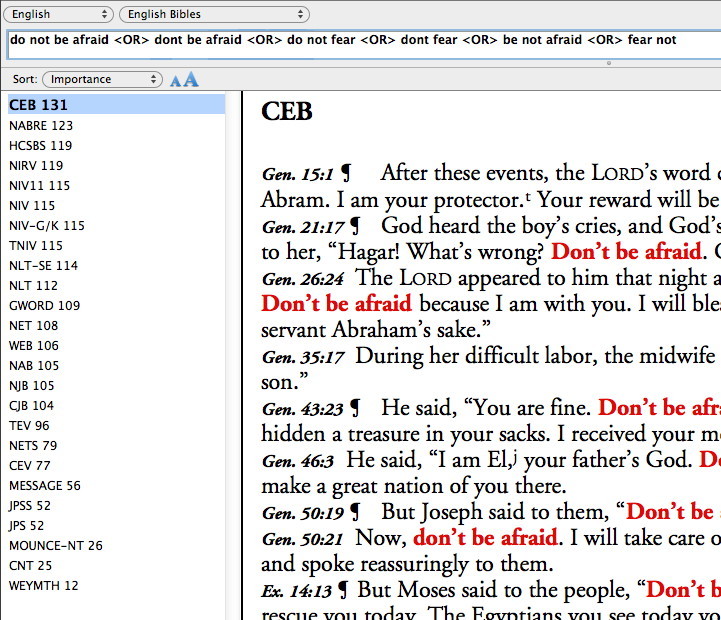The image size is (721, 620).
Task: Choose NIV11 115 from the list
Action: click(x=40, y=186)
